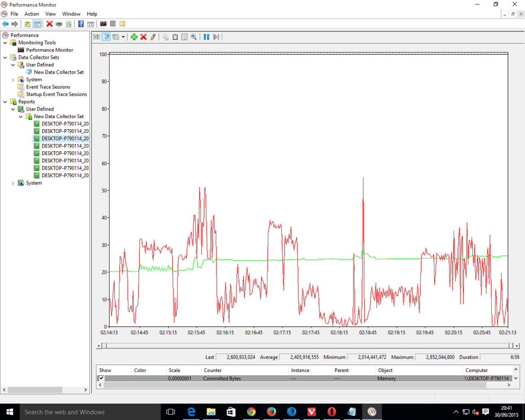Screen dimensions: 525x420
Task: Toggle the Show/Hide Action Pane icon
Action: tap(90, 24)
